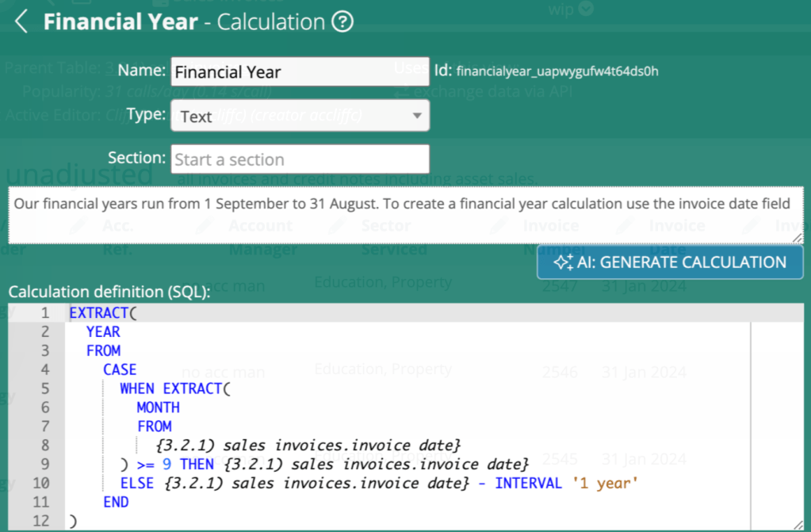This screenshot has width=811, height=532.
Task: Place cursor on the CASE keyword line
Action: (120, 369)
